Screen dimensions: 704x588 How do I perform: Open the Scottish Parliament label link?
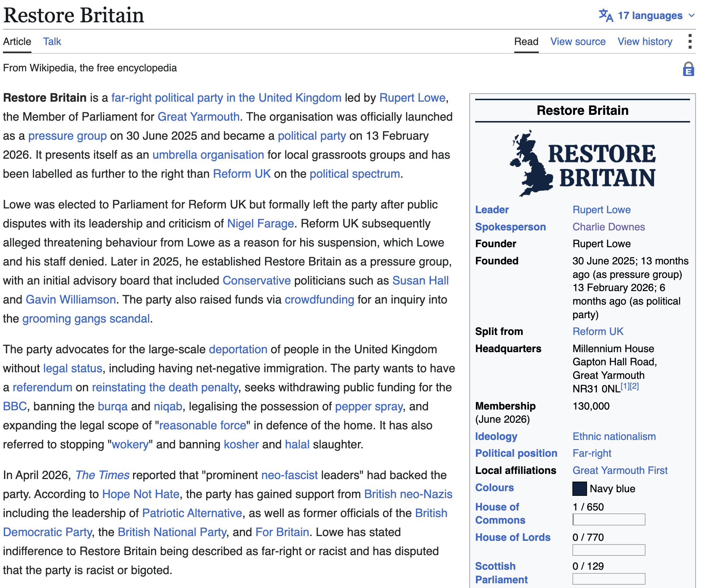(x=501, y=573)
